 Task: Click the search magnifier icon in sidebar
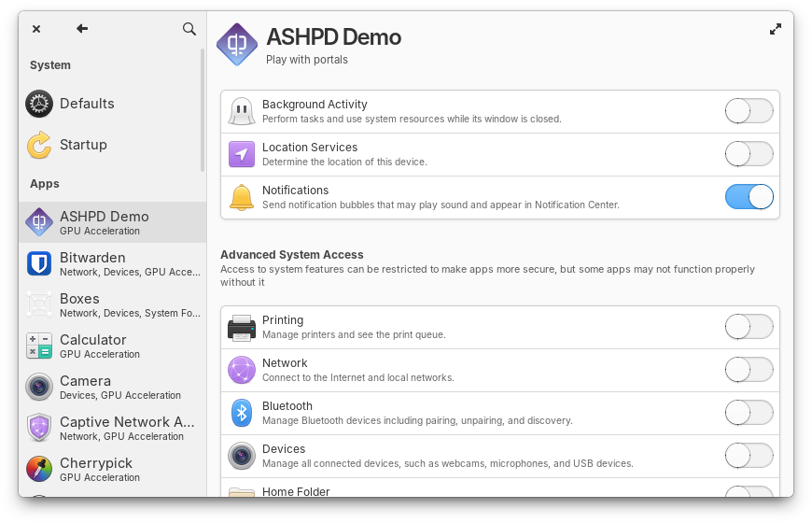[x=189, y=29]
